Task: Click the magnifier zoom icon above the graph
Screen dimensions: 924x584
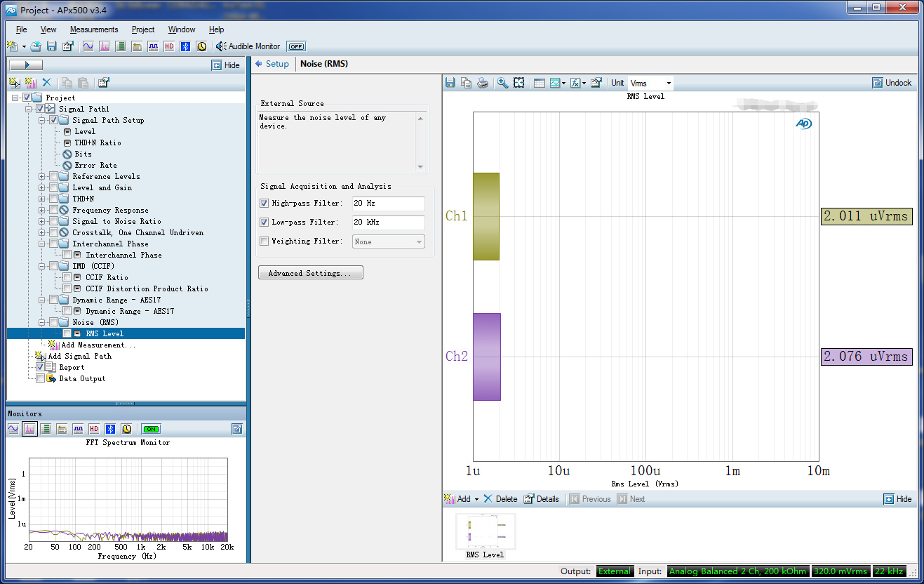Action: coord(502,83)
